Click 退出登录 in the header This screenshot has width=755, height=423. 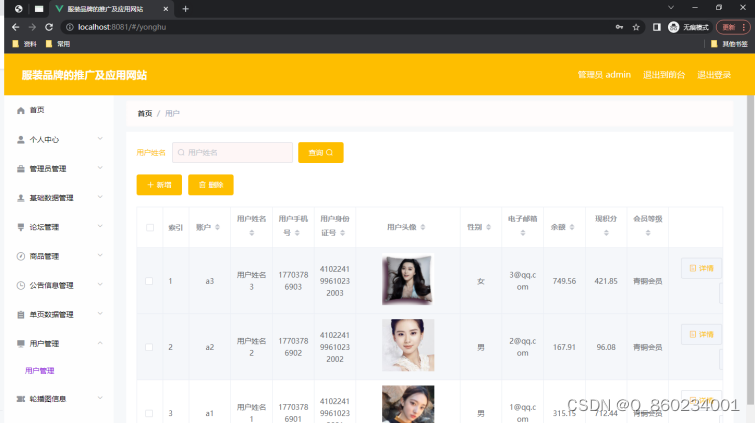point(714,75)
